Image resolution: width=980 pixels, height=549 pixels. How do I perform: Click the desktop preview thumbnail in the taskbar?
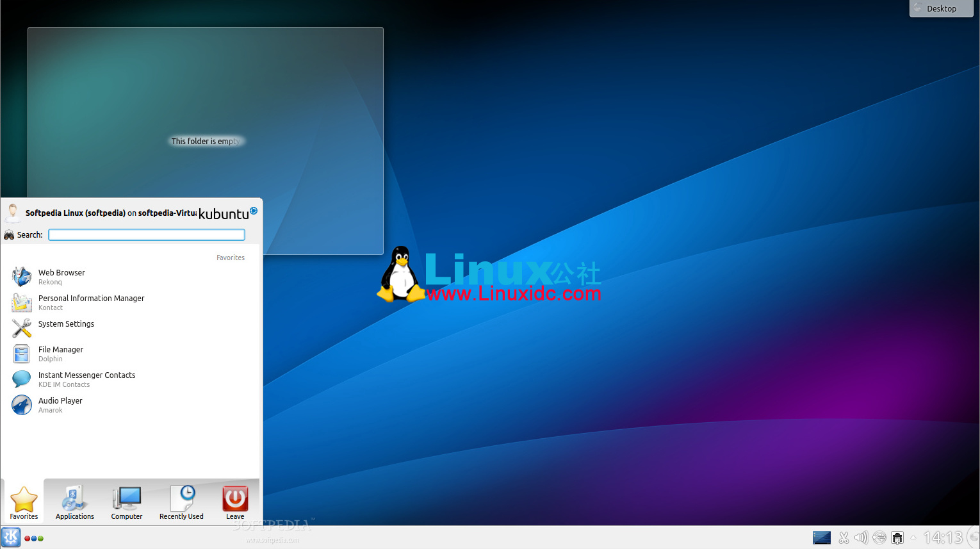coord(822,537)
